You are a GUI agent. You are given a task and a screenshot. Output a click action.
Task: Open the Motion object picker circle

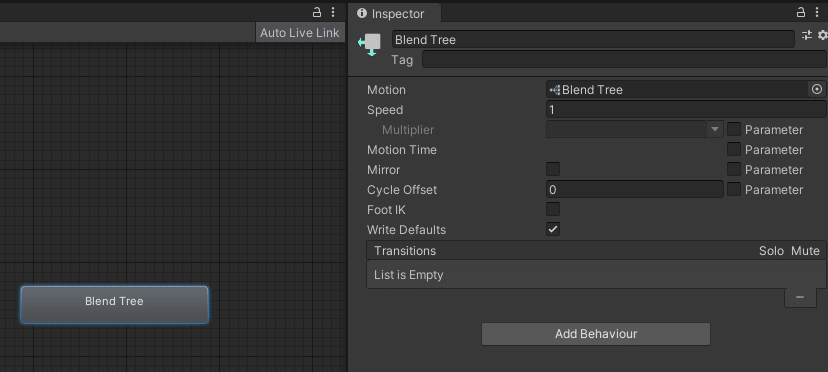(817, 90)
